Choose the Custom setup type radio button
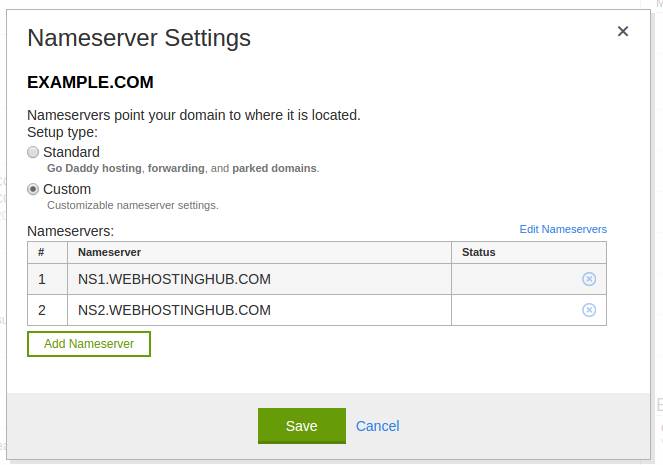This screenshot has width=663, height=465. (x=33, y=189)
